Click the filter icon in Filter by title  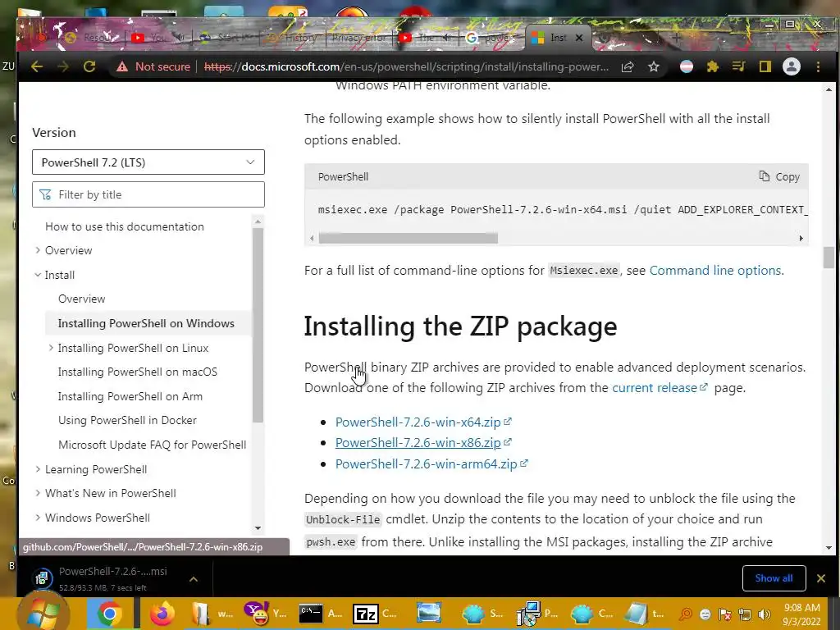(x=46, y=194)
